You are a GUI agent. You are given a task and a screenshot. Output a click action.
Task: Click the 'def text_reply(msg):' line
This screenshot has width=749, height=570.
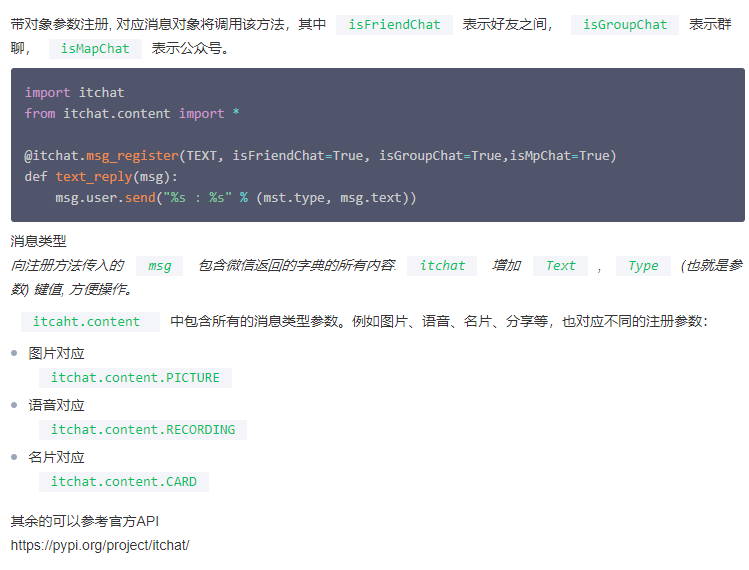coord(101,176)
